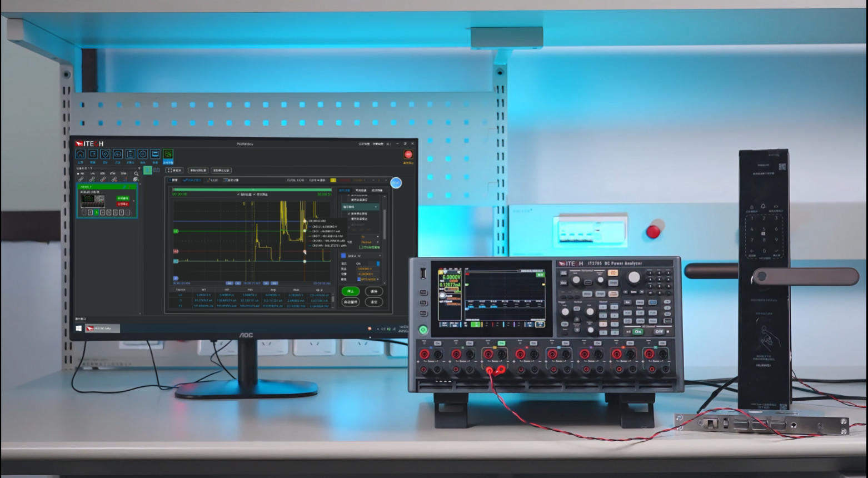The width and height of the screenshot is (868, 478).
Task: Open the channel color code dropdown
Action: (x=368, y=279)
